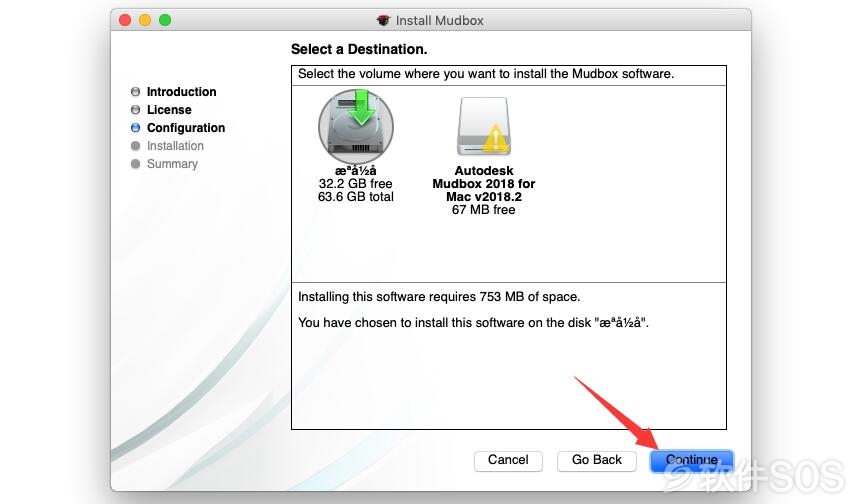Select the internal hard disk volume icon
Screen dimensions: 858x504
pos(356,126)
